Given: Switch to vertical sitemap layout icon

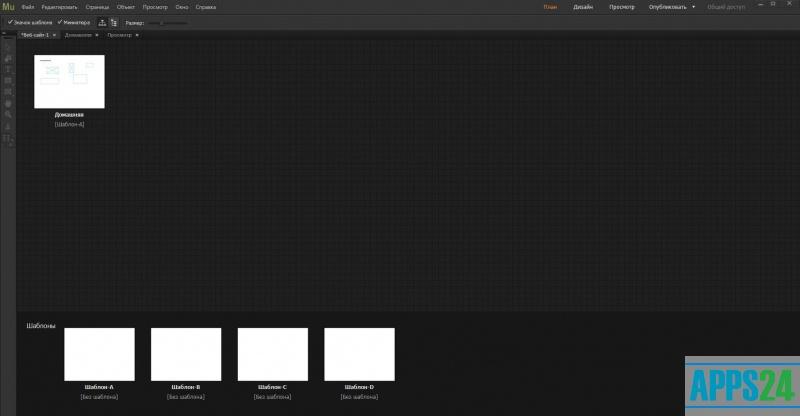Looking at the screenshot, I should [x=114, y=21].
